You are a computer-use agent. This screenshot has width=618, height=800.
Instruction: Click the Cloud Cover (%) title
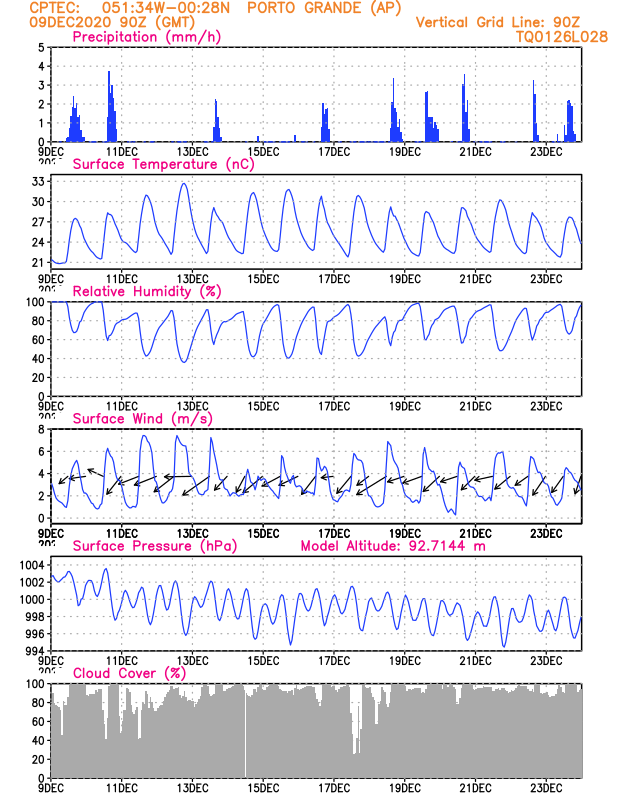[x=130, y=673]
